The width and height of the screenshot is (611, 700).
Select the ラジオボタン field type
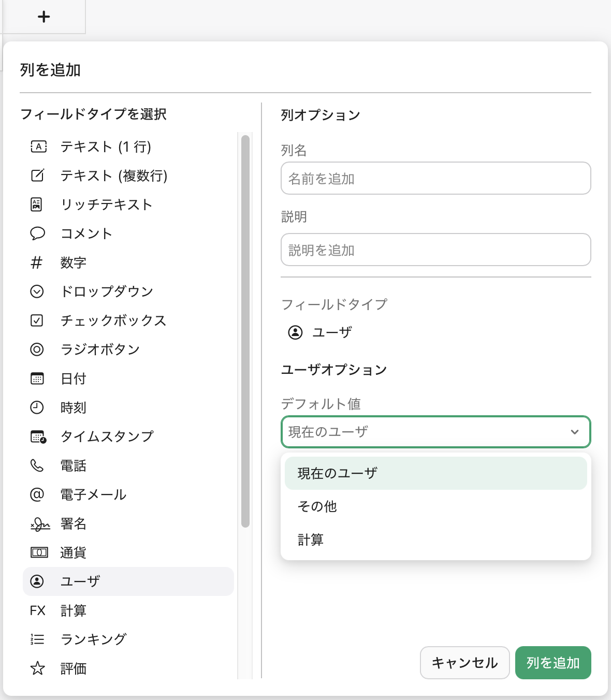(x=99, y=349)
